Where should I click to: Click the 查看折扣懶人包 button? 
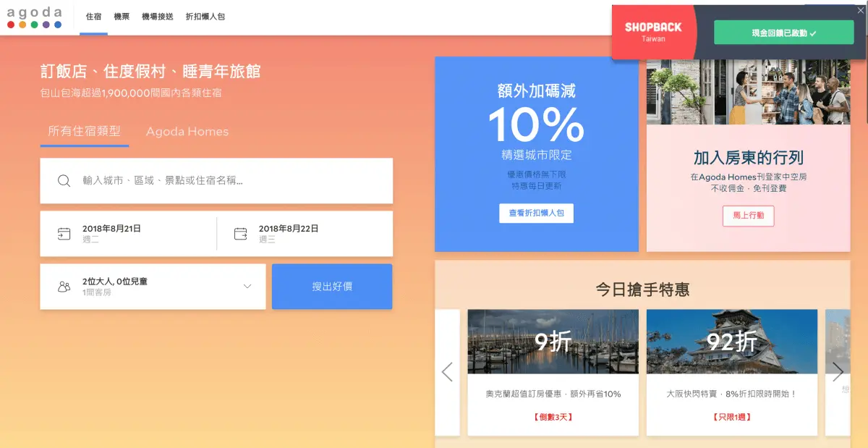click(536, 214)
